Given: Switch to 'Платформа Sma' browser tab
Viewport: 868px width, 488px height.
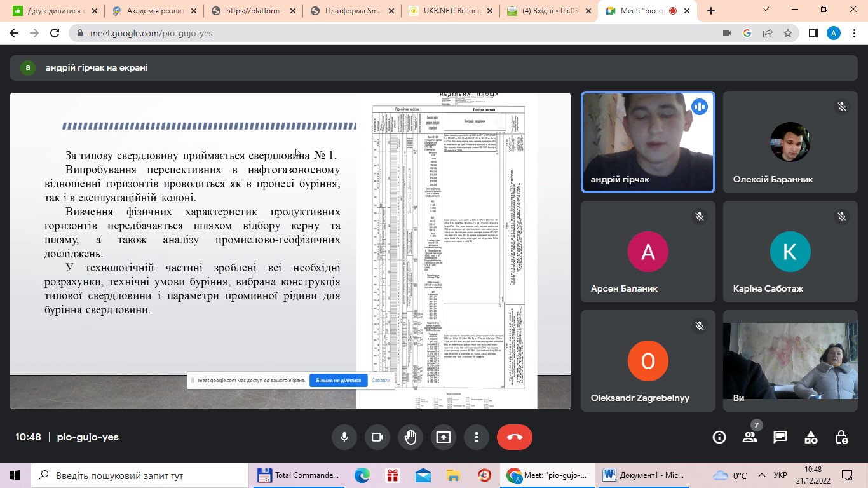Looking at the screenshot, I should tap(353, 11).
